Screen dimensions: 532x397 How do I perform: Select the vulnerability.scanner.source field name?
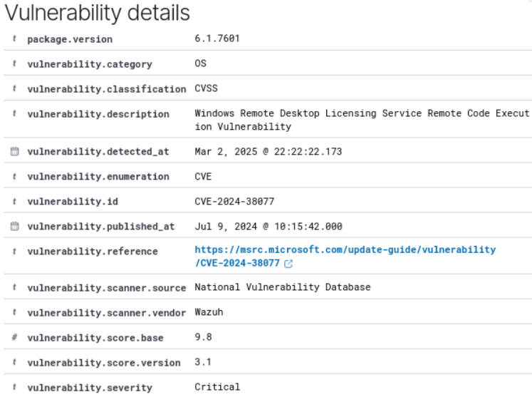(107, 288)
